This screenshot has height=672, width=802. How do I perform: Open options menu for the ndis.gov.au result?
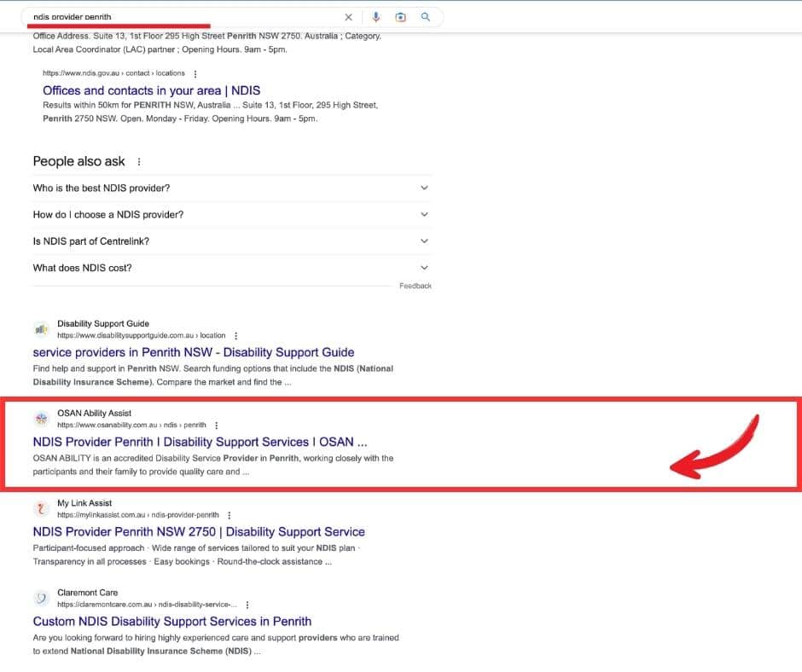195,73
